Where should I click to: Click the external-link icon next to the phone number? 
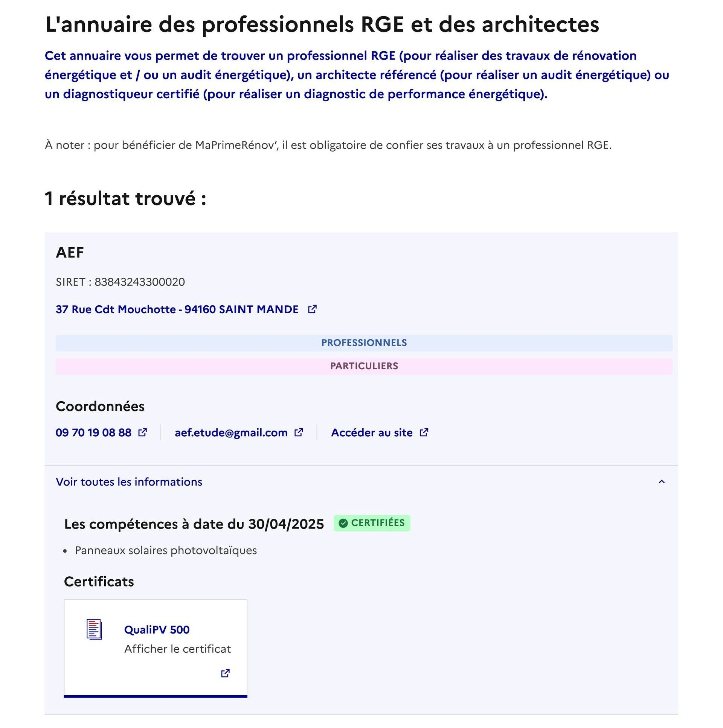(142, 432)
